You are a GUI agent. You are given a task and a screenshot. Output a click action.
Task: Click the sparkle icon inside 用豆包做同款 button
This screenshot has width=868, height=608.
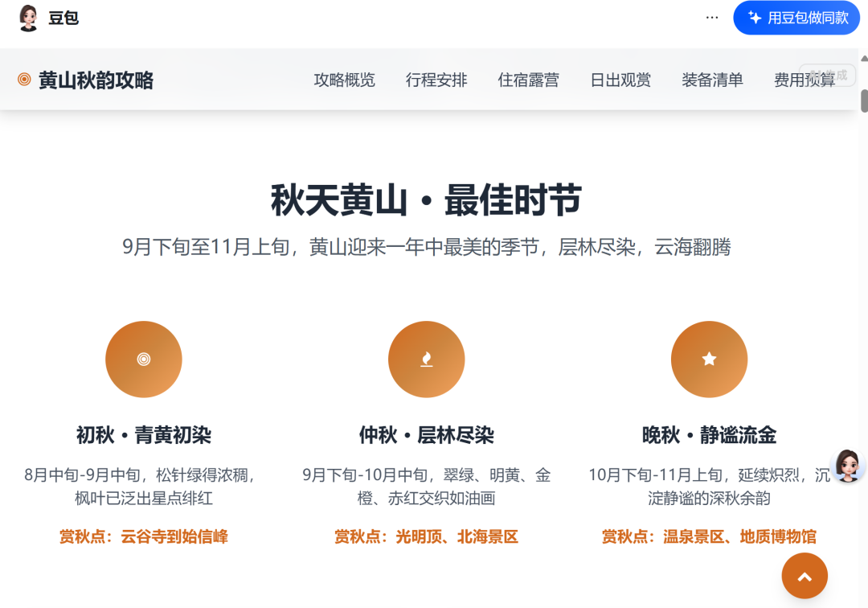pyautogui.click(x=755, y=17)
